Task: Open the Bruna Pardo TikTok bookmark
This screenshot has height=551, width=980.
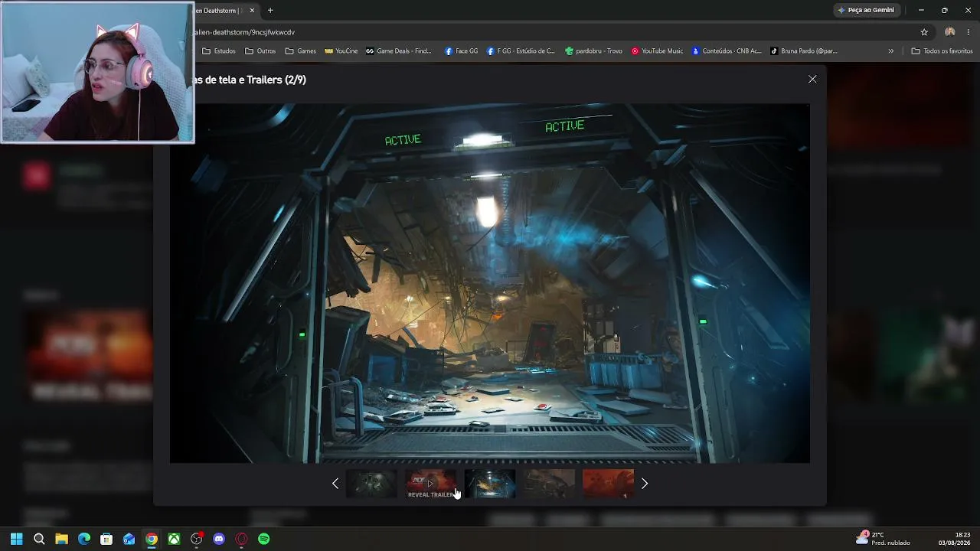Action: 803,51
